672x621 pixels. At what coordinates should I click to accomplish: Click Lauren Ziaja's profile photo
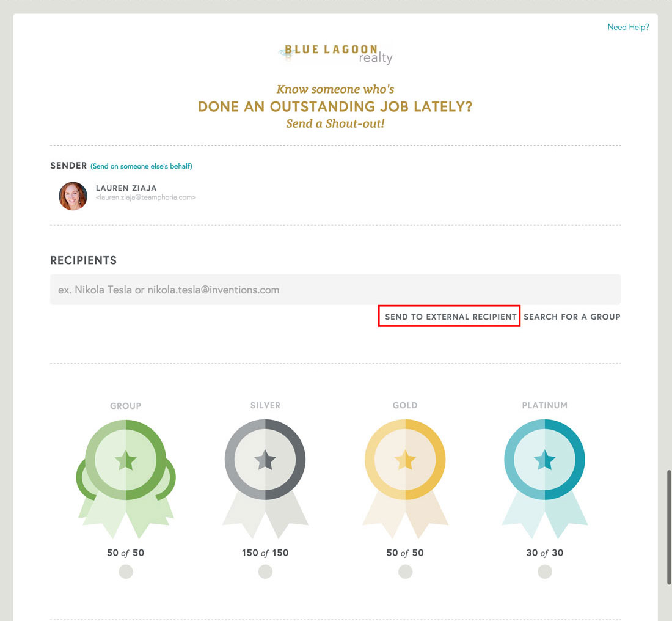[x=73, y=196]
